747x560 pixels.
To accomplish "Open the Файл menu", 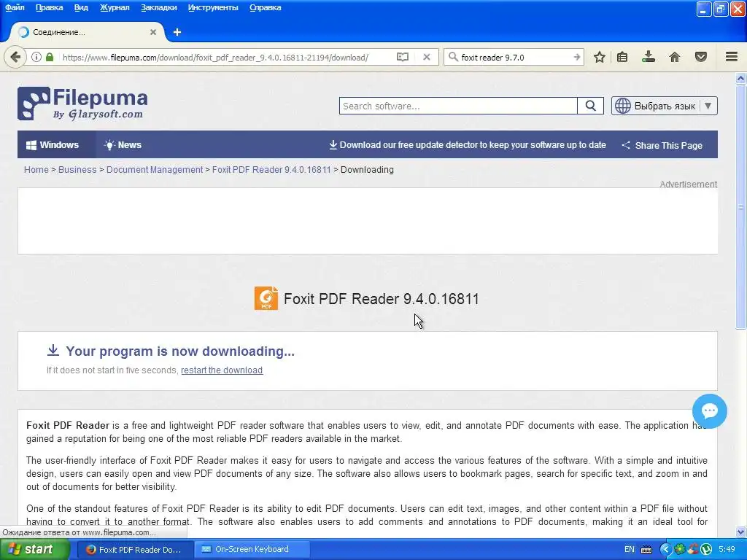I will (x=15, y=7).
